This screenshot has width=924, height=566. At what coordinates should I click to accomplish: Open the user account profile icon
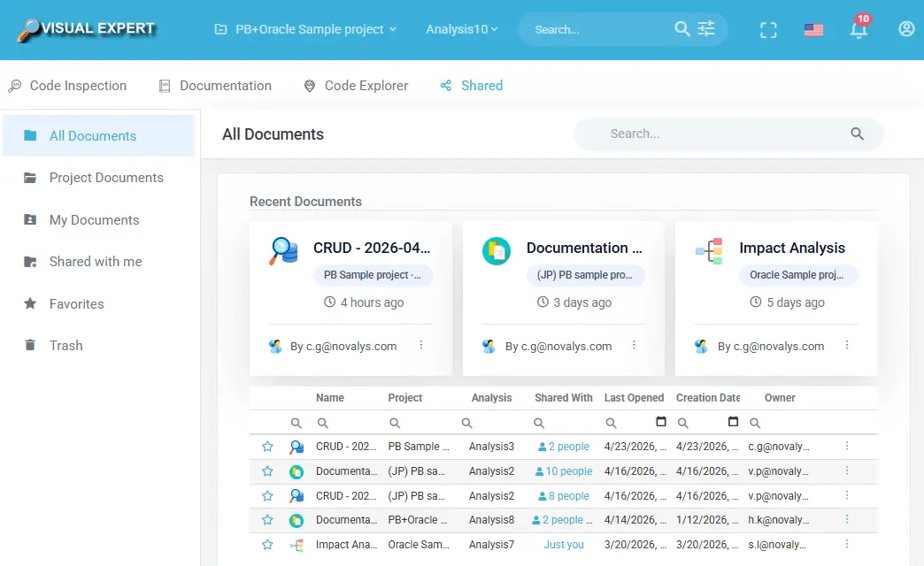tap(906, 29)
